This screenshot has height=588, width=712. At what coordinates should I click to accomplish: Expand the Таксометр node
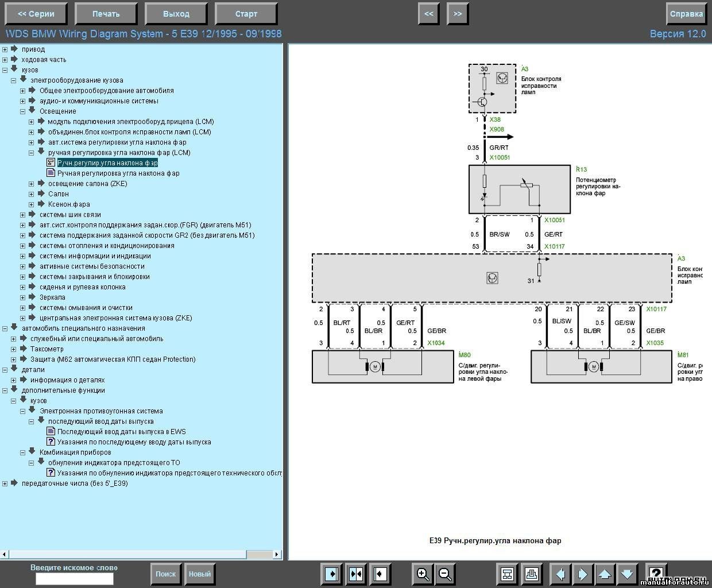(14, 349)
